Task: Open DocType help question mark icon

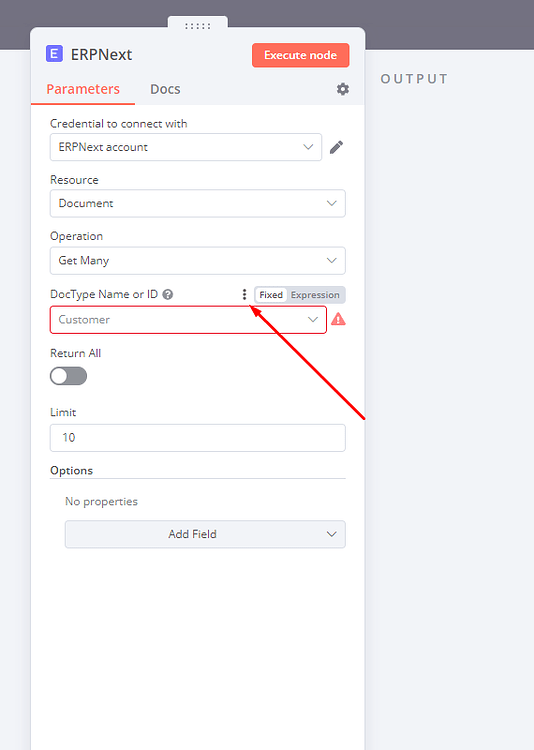Action: 167,294
